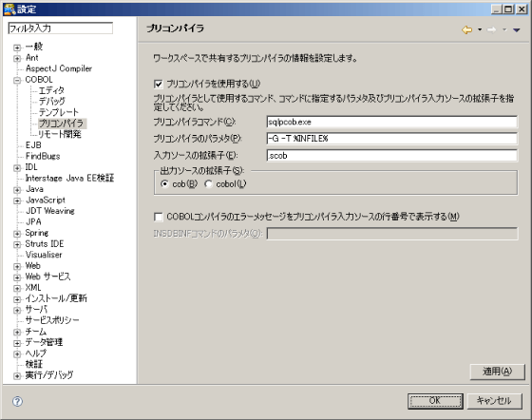Expand the IDL tree node

tap(17, 168)
